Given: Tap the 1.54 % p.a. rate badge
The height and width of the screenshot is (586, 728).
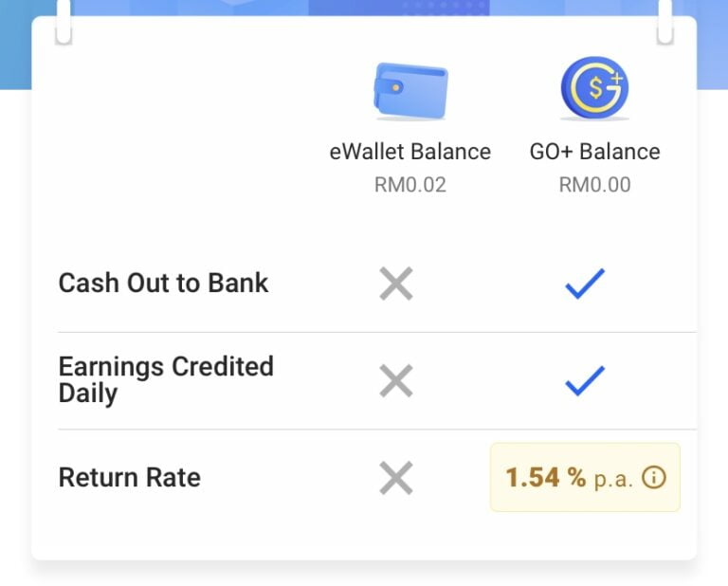Looking at the screenshot, I should point(585,478).
